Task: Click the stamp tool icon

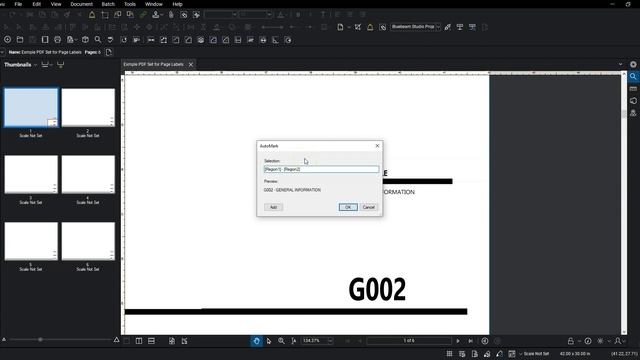Action: pos(156,15)
